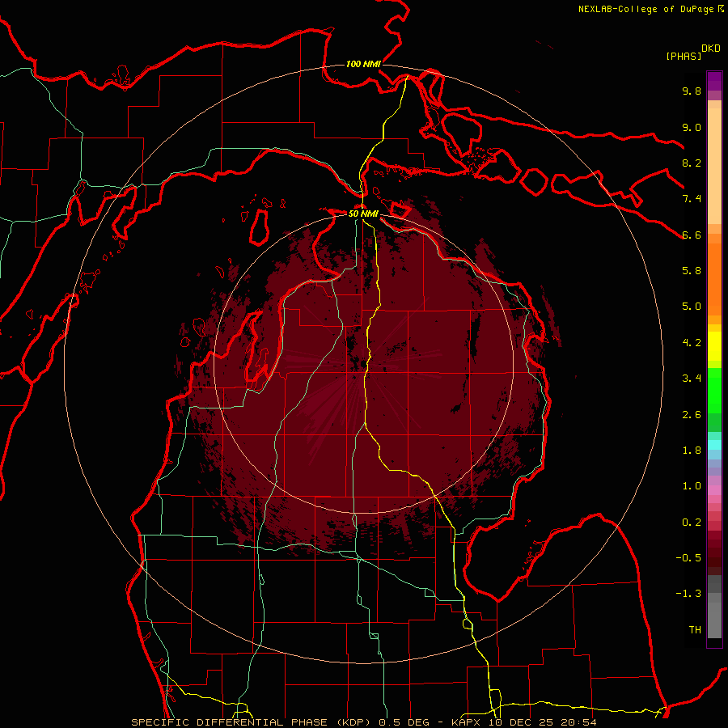The height and width of the screenshot is (728, 728).
Task: Click the pink segment of the color bar
Action: point(714,490)
